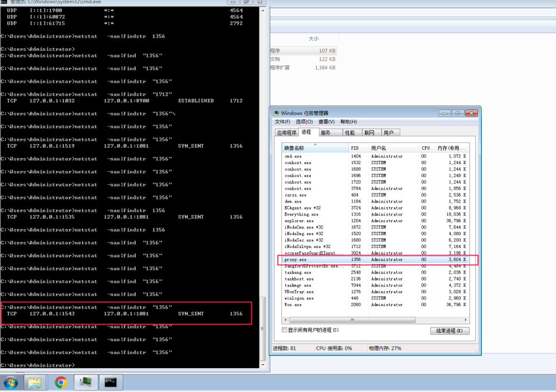Click cmd line showing ESTABLISHED 1712
Viewport: 556px width, 392px height.
point(125,101)
